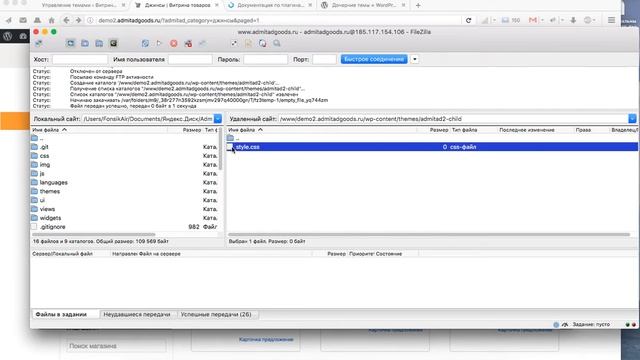Switch to browser tab Дочерние темы WordPress

pyautogui.click(x=363, y=5)
